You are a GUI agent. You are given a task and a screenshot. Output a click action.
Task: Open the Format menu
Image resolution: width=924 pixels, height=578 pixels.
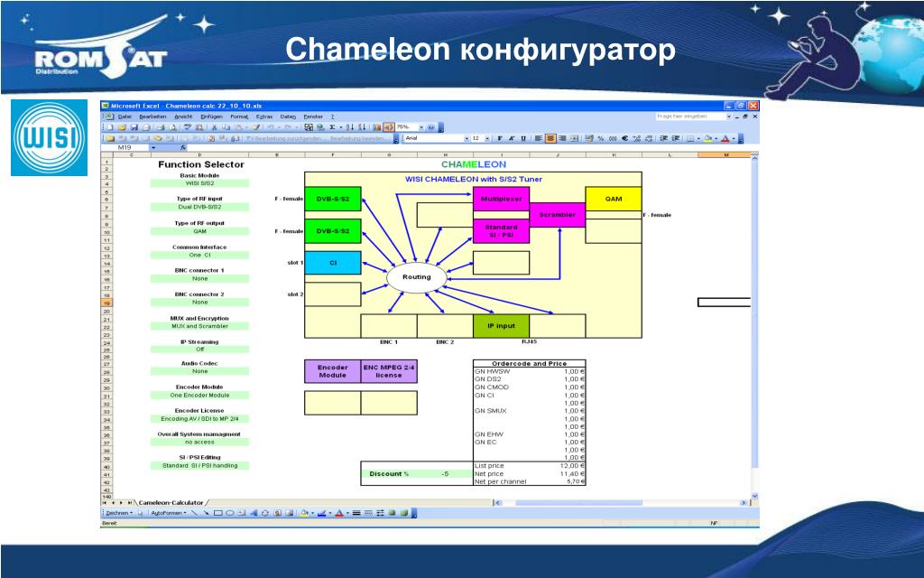[239, 117]
